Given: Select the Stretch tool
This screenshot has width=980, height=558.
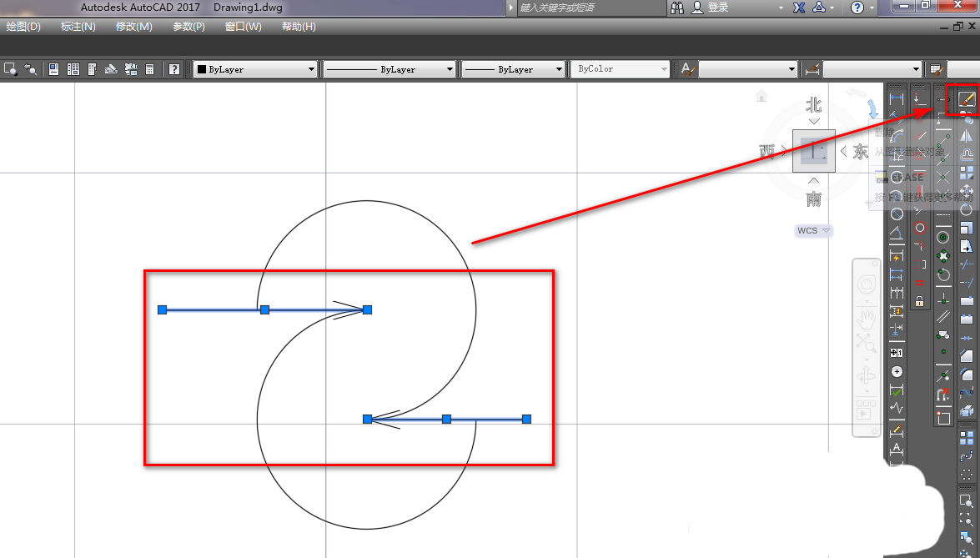Looking at the screenshot, I should click(x=967, y=245).
